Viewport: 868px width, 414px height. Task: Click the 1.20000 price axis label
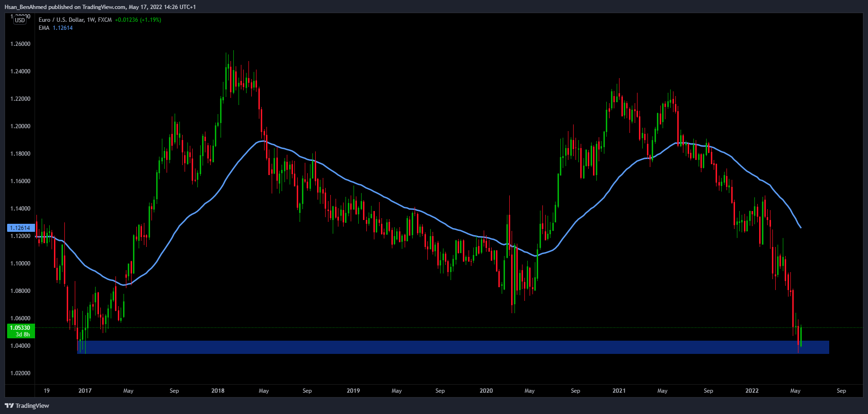click(20, 126)
